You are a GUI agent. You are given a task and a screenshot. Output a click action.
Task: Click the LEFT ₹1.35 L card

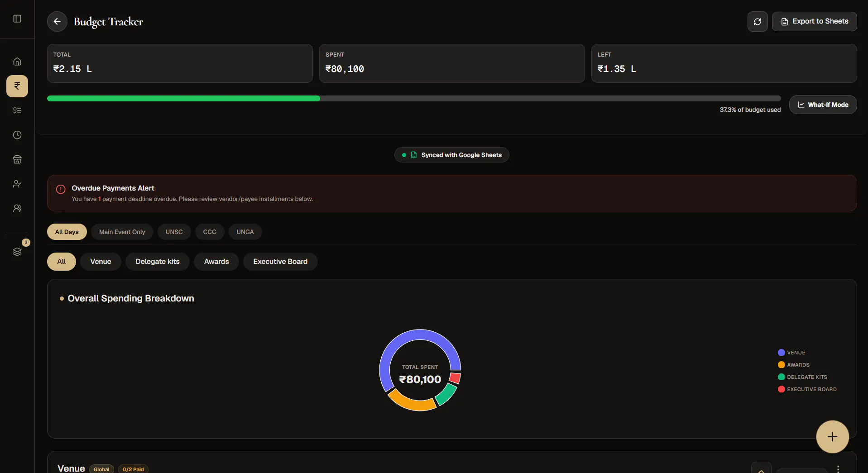coord(724,63)
